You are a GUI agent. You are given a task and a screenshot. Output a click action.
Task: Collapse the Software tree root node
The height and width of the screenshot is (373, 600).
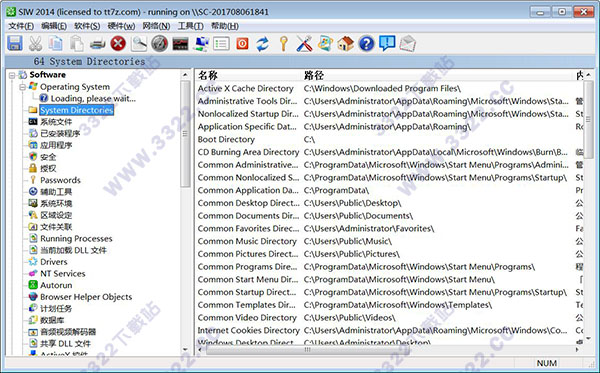pyautogui.click(x=12, y=75)
